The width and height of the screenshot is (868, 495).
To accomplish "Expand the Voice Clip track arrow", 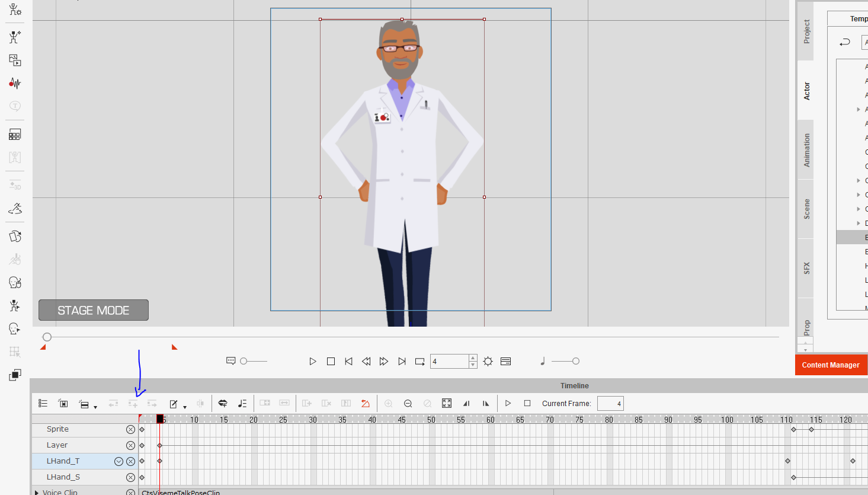I will click(x=37, y=492).
